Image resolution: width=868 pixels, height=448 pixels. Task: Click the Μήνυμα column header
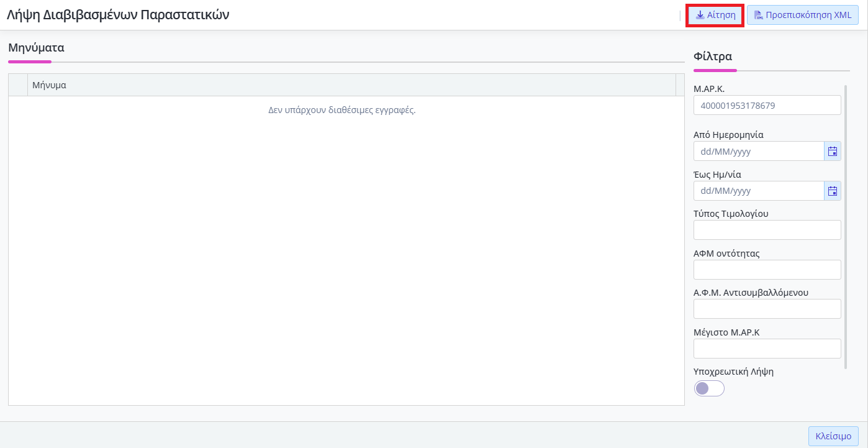click(351, 85)
